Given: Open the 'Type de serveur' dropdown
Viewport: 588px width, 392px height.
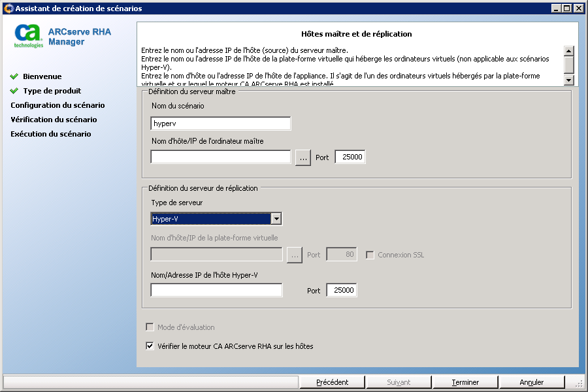Looking at the screenshot, I should (276, 219).
